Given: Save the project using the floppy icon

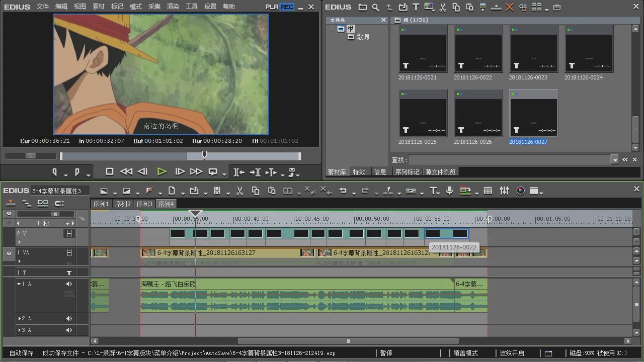Looking at the screenshot, I should click(x=217, y=191).
